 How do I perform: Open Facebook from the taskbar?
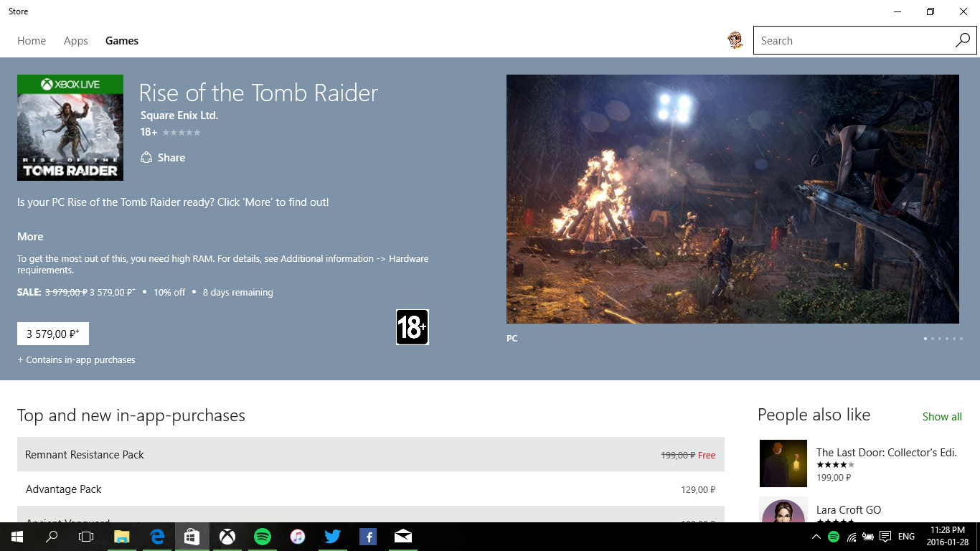[x=368, y=537]
